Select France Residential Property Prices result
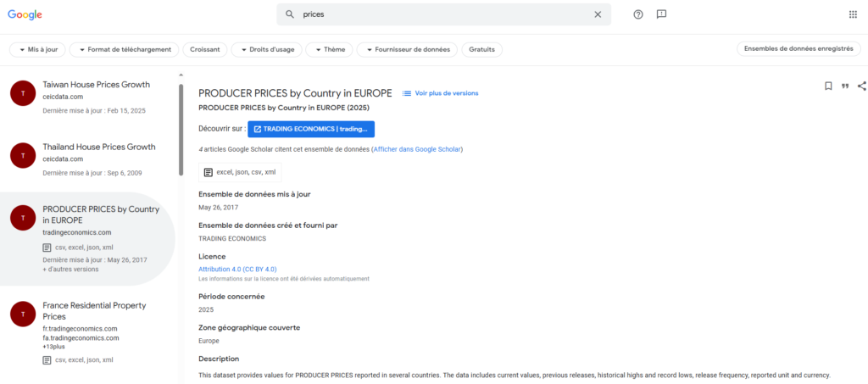868x384 pixels. (88, 332)
